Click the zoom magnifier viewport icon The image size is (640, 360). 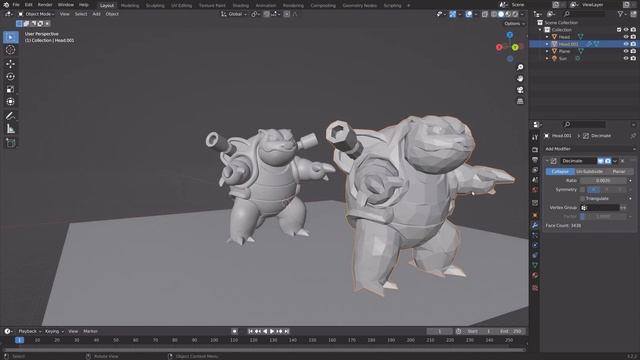[520, 67]
